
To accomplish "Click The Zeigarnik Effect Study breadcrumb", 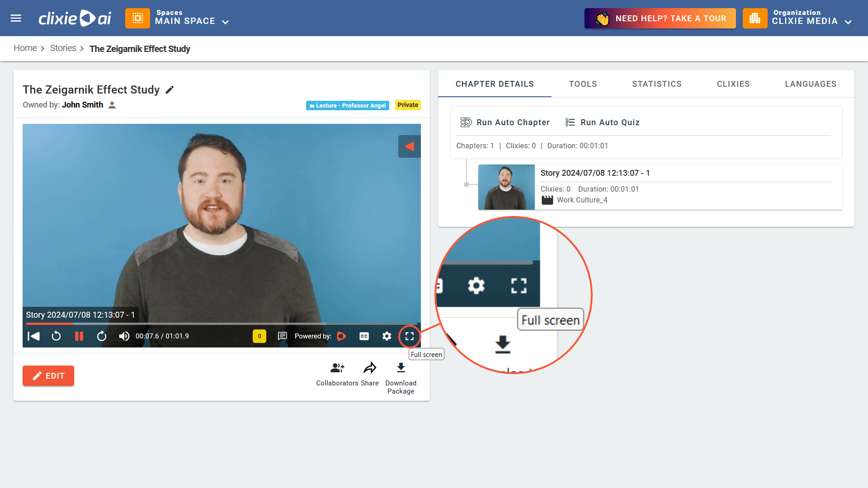I will (x=140, y=49).
